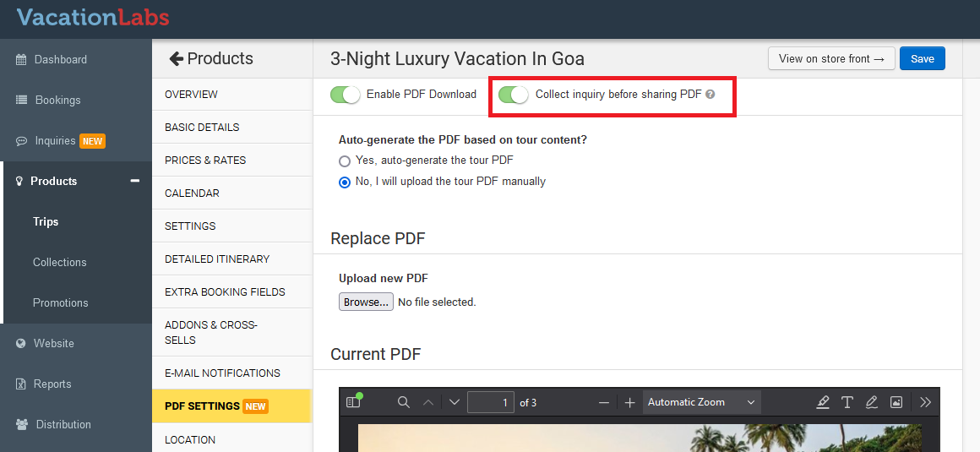Toggle the PDF viewer sidebar

(353, 403)
